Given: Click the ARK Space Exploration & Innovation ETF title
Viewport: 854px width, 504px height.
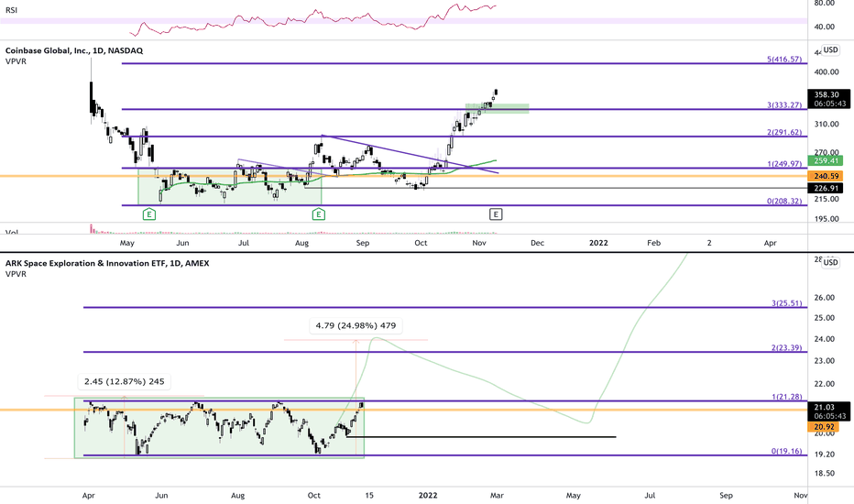Looking at the screenshot, I should 106,263.
